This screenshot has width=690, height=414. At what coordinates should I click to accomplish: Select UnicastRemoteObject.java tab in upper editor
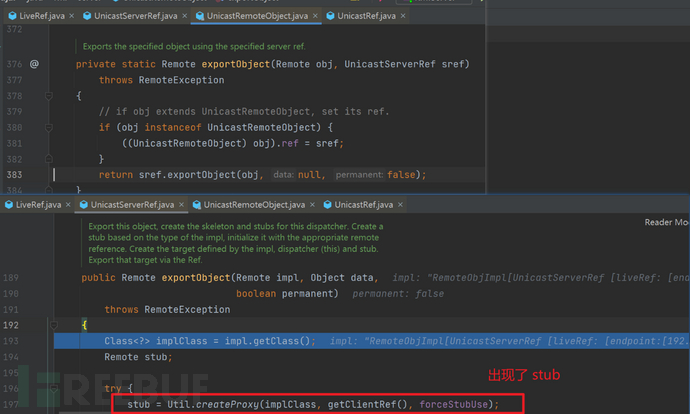click(257, 16)
